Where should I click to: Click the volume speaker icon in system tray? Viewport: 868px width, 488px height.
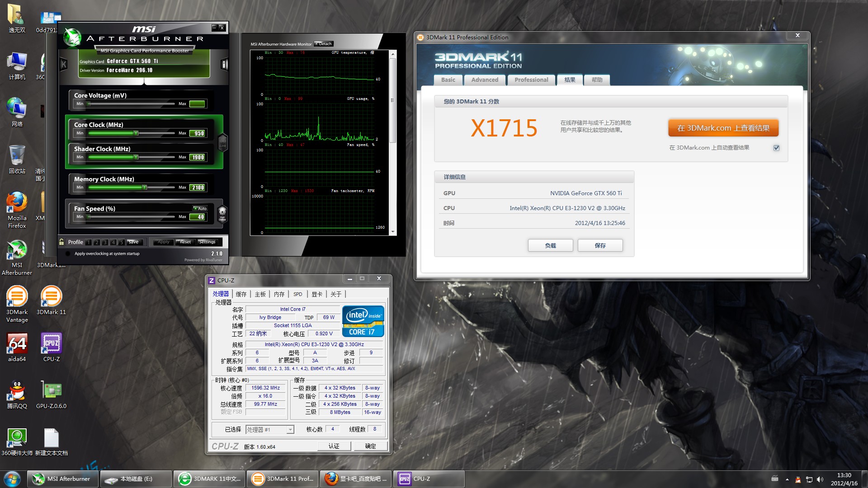(820, 479)
